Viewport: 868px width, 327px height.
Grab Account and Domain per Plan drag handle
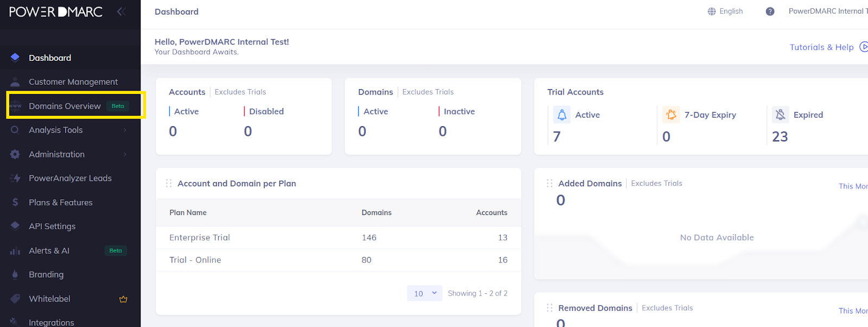click(x=169, y=184)
